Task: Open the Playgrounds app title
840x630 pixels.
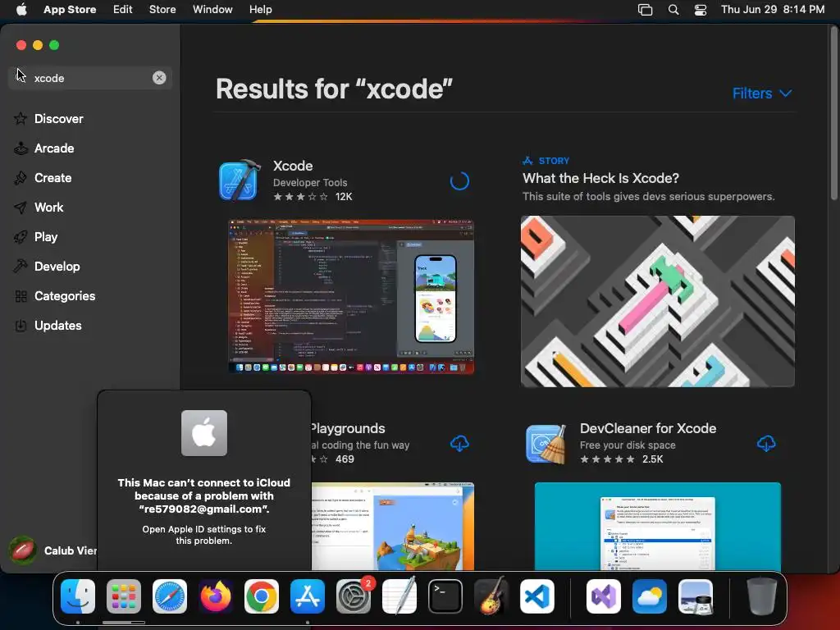Action: point(347,428)
